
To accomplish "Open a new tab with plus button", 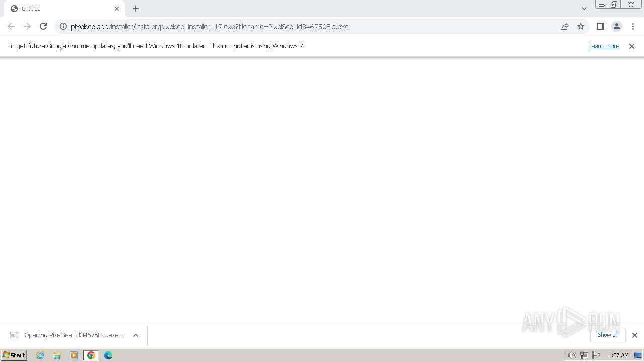I will pyautogui.click(x=136, y=9).
